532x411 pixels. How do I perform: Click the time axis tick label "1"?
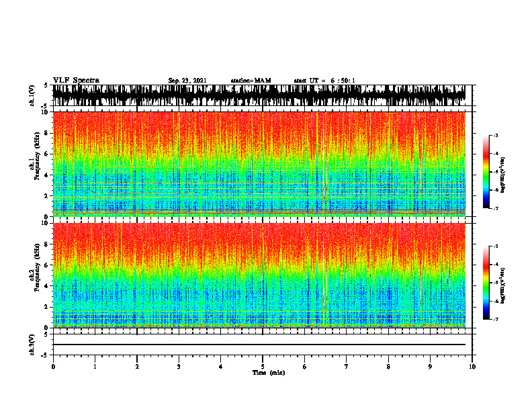tap(95, 367)
